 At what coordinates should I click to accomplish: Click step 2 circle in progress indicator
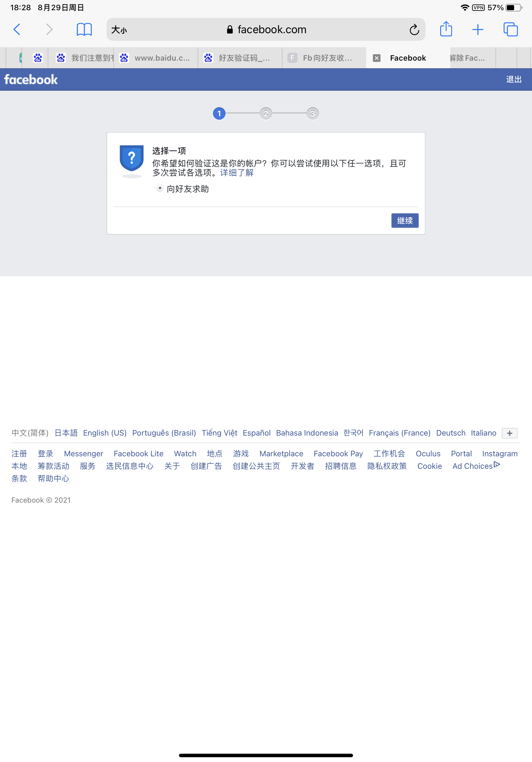266,114
